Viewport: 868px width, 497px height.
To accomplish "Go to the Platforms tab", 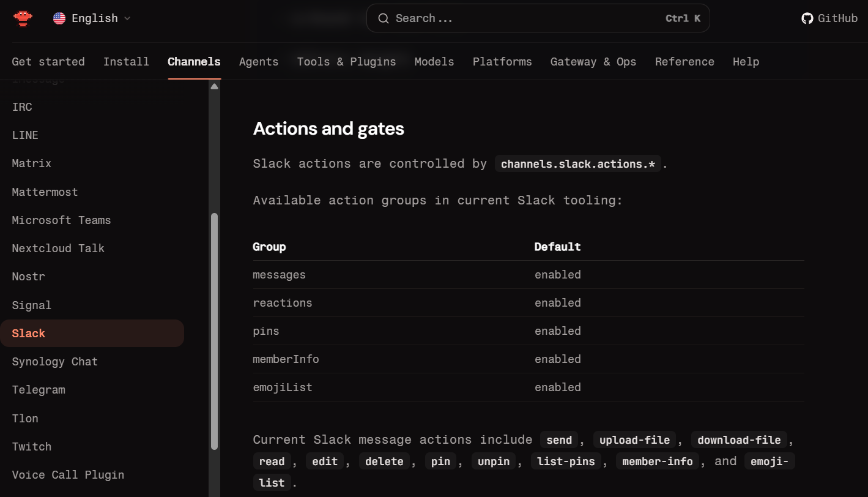I will pos(502,62).
